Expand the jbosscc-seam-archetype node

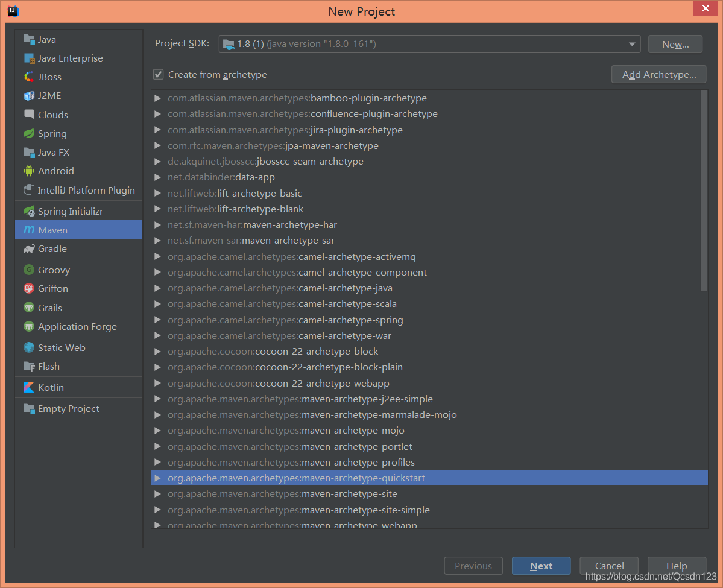click(x=158, y=162)
